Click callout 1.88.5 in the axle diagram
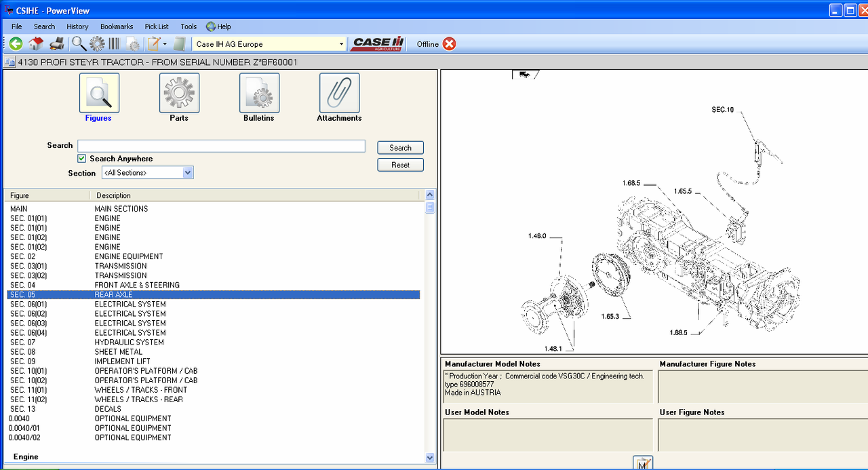 pos(679,332)
